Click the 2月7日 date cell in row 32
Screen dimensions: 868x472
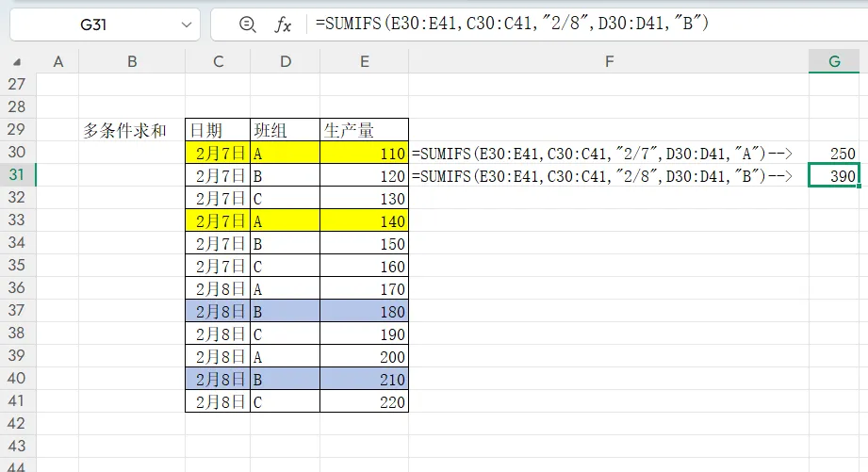pyautogui.click(x=218, y=198)
